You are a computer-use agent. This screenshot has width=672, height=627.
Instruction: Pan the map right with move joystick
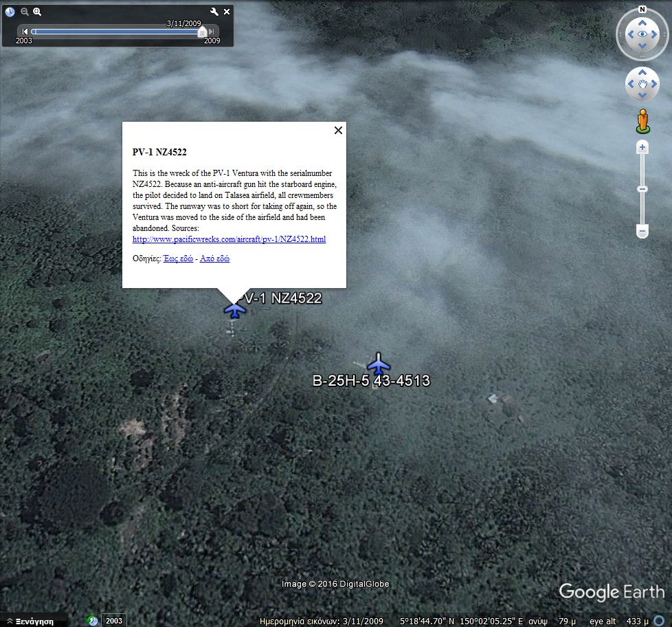coord(654,84)
